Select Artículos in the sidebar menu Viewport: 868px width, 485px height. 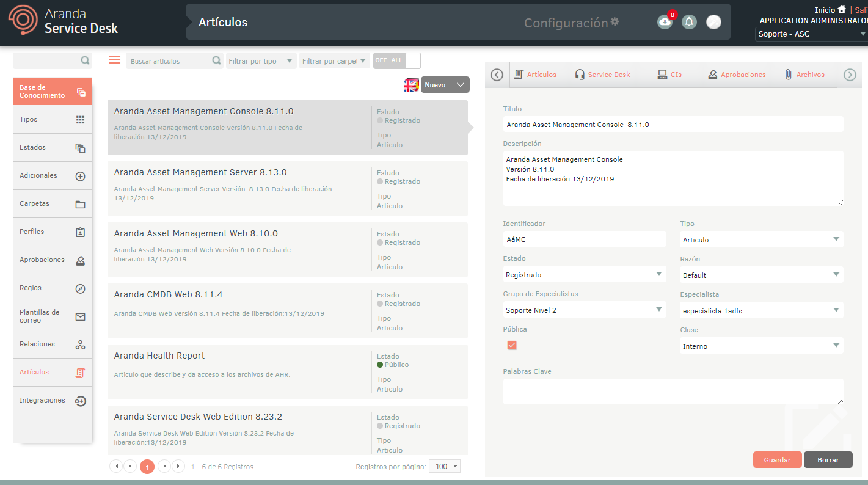click(x=53, y=372)
